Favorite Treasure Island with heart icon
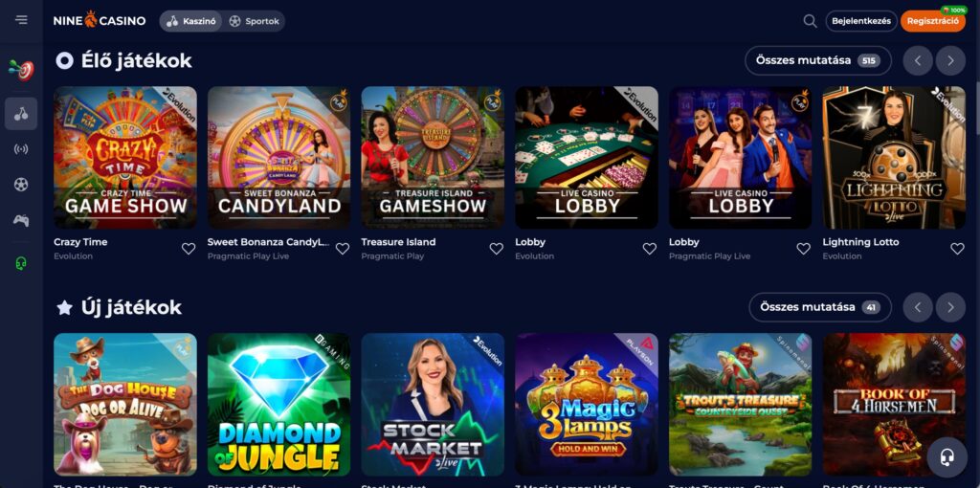Image resolution: width=980 pixels, height=488 pixels. [x=497, y=249]
